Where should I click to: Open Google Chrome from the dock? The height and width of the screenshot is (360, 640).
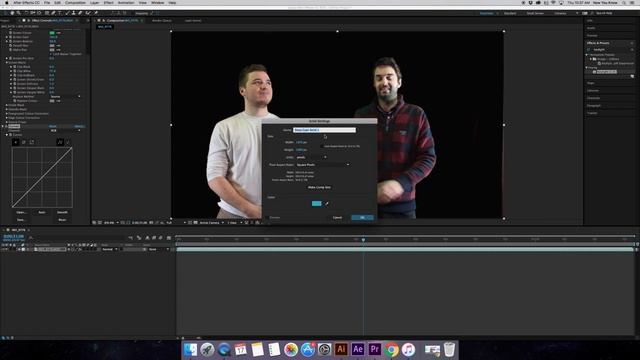[391, 349]
